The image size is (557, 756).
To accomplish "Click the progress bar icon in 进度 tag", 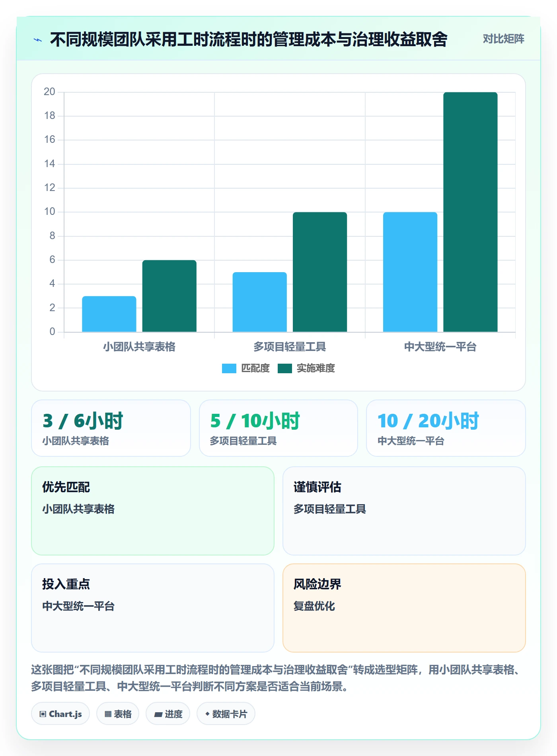I will [x=158, y=714].
